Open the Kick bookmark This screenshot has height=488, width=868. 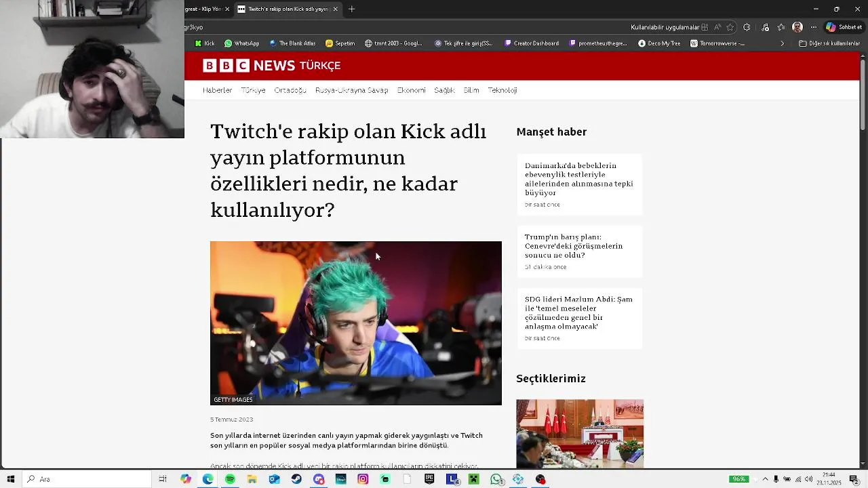click(205, 43)
